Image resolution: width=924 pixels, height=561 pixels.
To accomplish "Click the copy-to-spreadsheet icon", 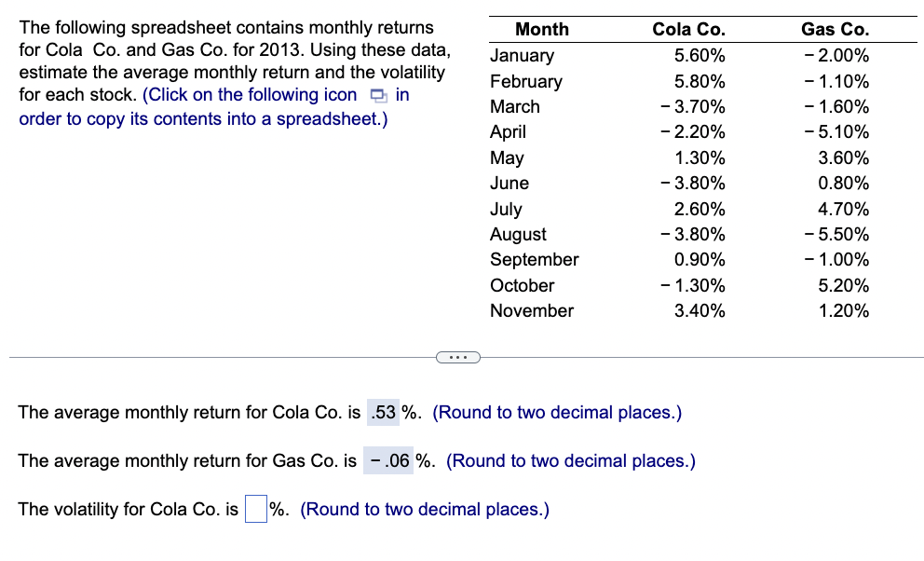I will (376, 95).
